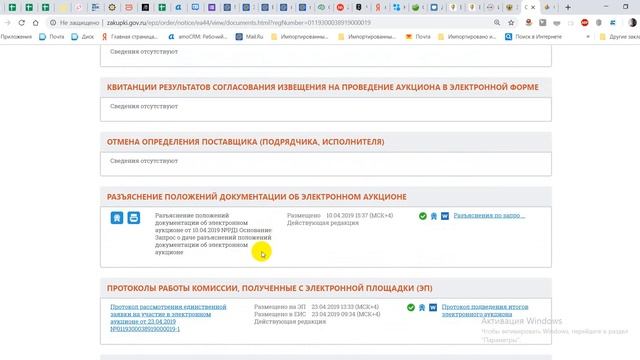Open the Другие закладки folder
The image size is (640, 360).
tap(619, 37)
